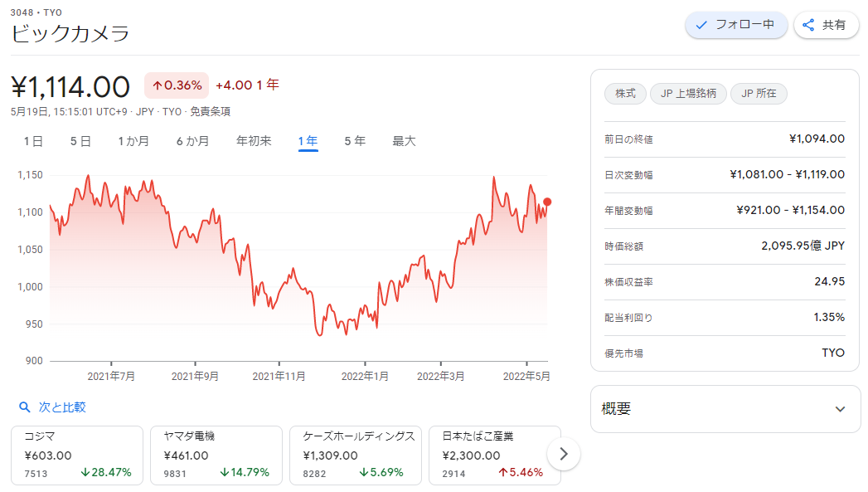Show next comparison stocks with arrow
This screenshot has width=868, height=492.
(x=564, y=454)
